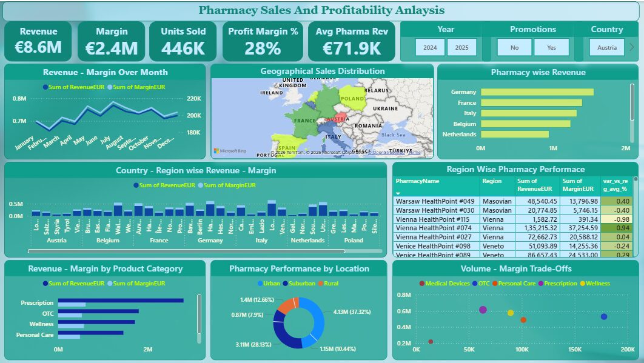Click the Wellness legend dot
This screenshot has width=644, height=363.
tap(582, 283)
